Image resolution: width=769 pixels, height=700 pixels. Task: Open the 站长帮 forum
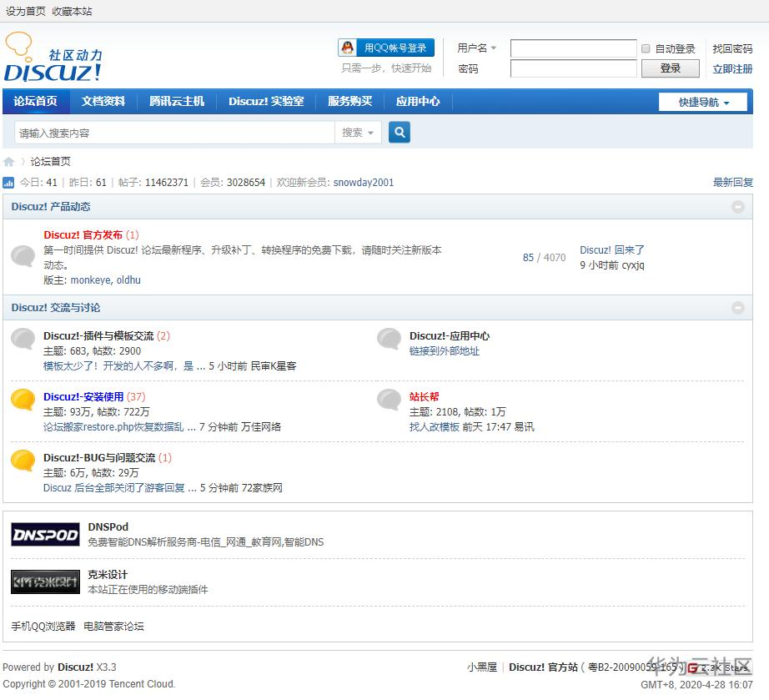click(x=424, y=397)
